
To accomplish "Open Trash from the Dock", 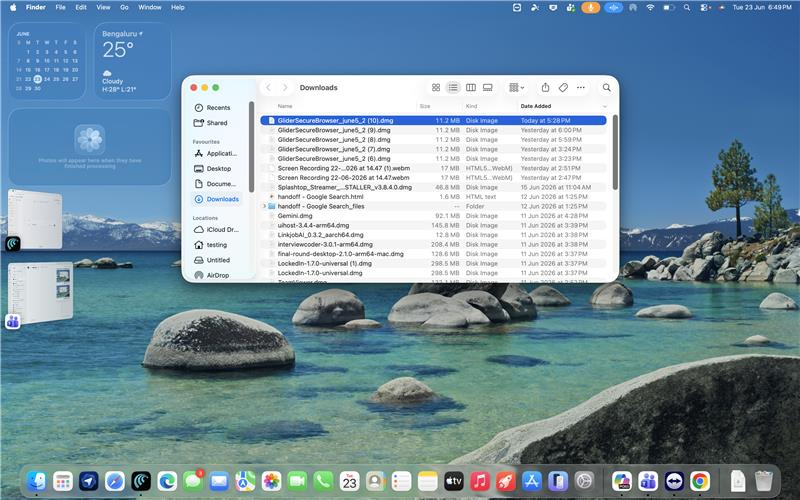I will point(763,481).
